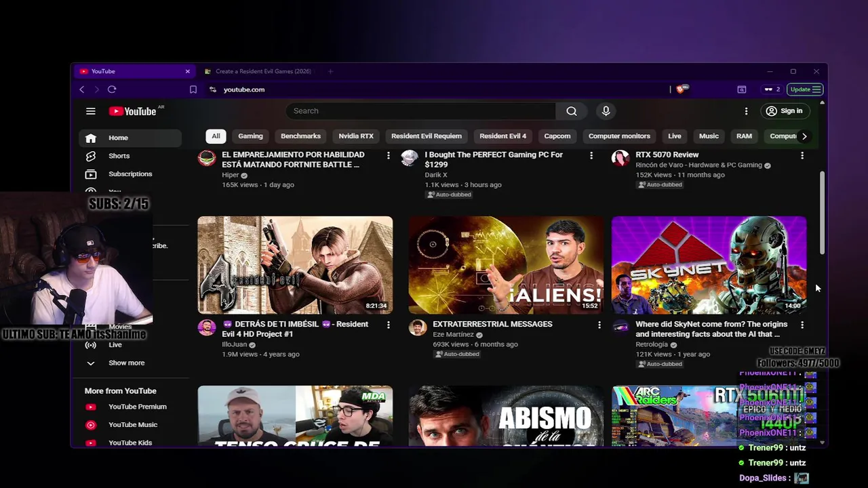868x488 pixels.
Task: Open options for RTX 5070 Review video
Action: tap(802, 156)
